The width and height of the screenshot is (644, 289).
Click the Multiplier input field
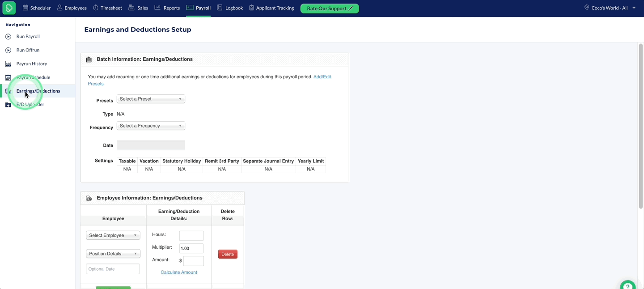(191, 248)
